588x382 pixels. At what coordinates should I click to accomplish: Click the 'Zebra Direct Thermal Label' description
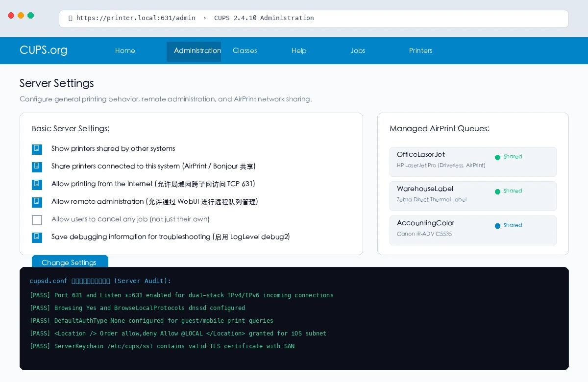432,200
